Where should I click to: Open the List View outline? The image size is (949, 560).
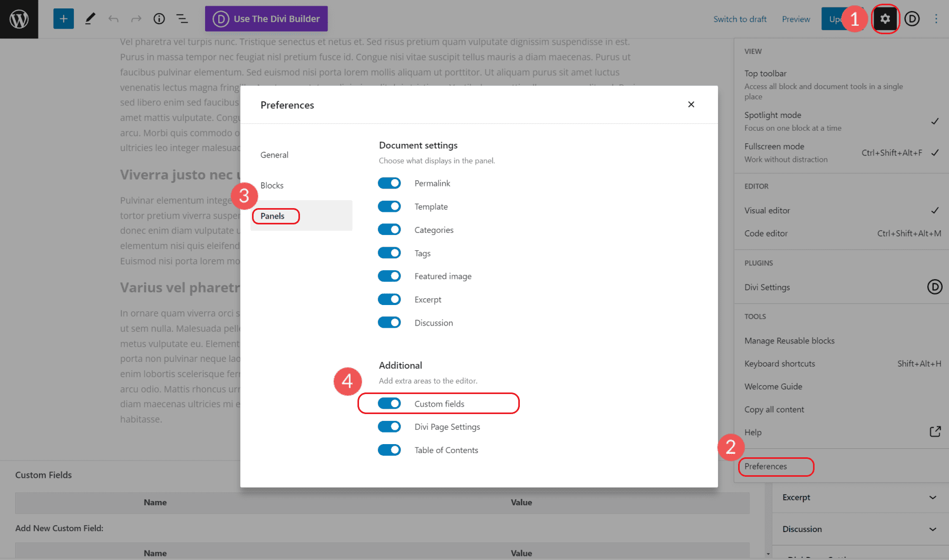(182, 18)
